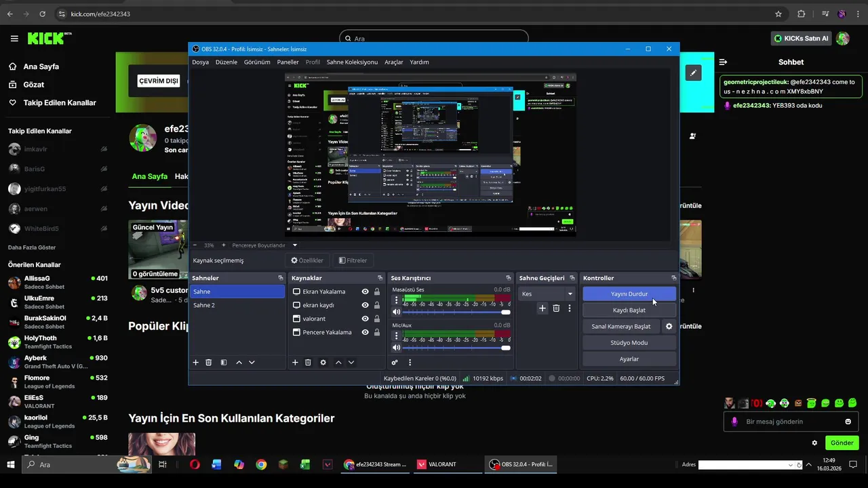Adjust Masaüstü Ses volume slider
This screenshot has width=868, height=488.
click(x=457, y=312)
